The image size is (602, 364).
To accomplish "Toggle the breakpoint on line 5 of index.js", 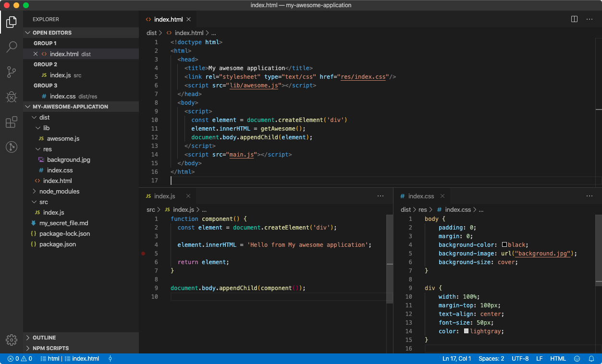I will (143, 253).
